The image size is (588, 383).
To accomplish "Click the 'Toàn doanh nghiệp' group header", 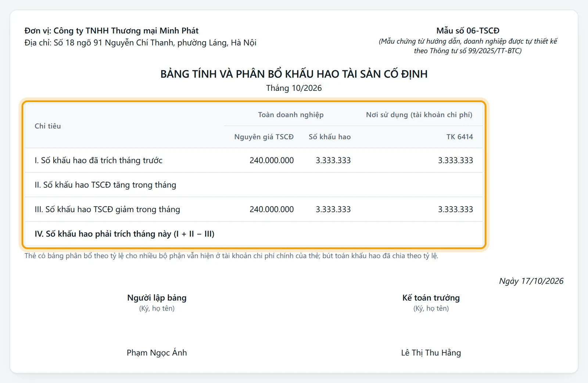I will (x=291, y=115).
